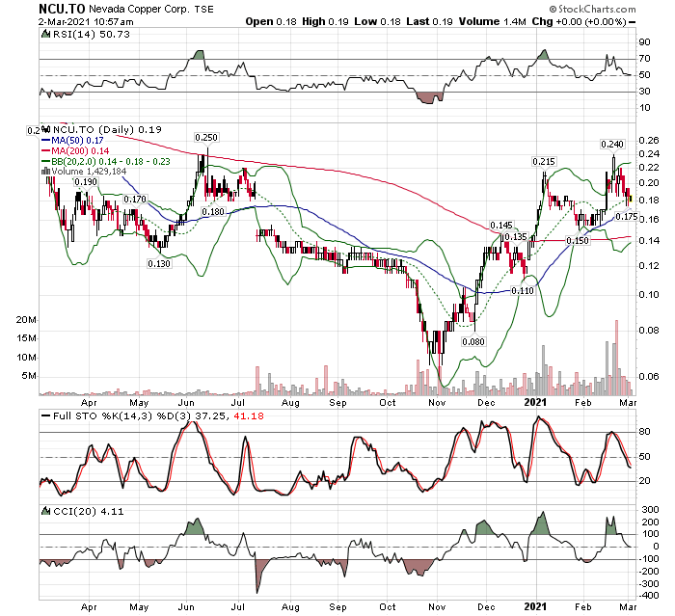Click the Volume 1,429,184 legend text
Image resolution: width=675 pixels, height=616 pixels.
tap(89, 172)
